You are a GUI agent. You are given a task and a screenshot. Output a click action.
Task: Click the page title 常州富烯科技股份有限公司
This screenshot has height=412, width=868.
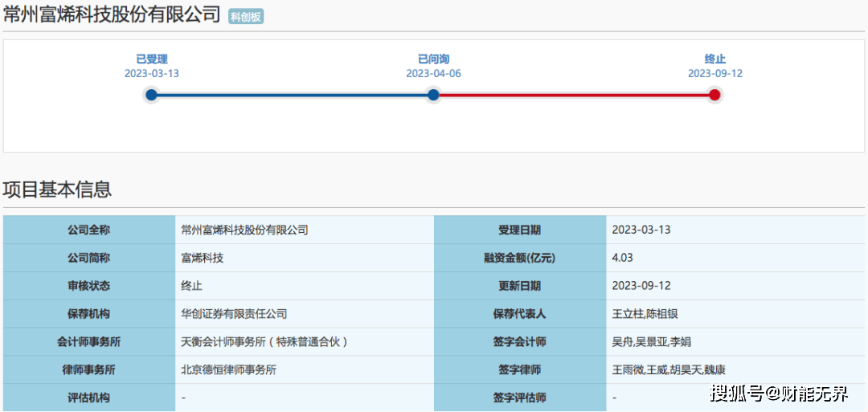pos(112,14)
